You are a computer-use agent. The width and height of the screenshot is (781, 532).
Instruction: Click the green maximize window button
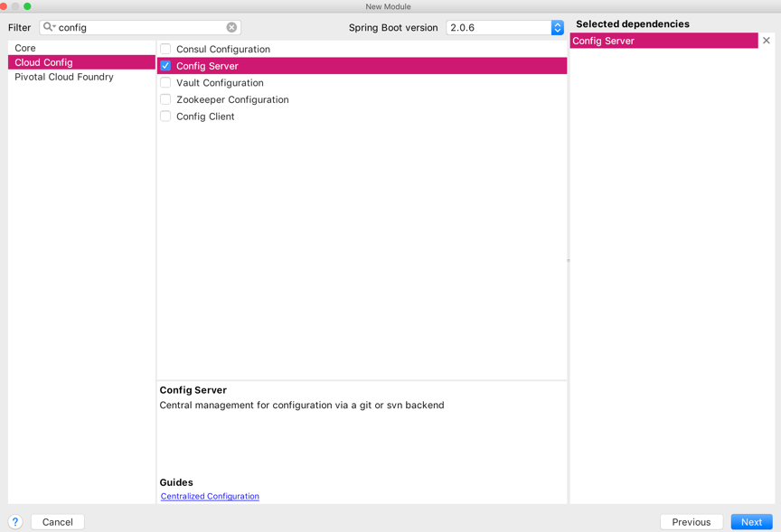click(x=27, y=6)
